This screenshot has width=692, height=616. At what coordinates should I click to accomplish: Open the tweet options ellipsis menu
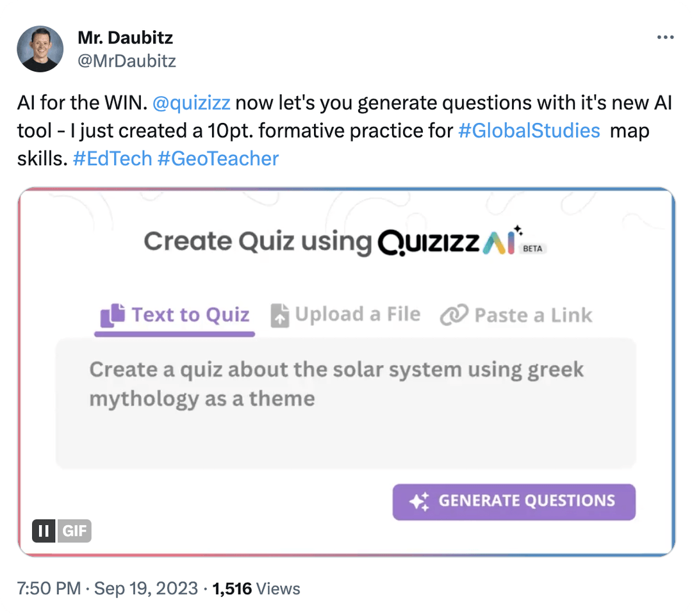(x=666, y=37)
